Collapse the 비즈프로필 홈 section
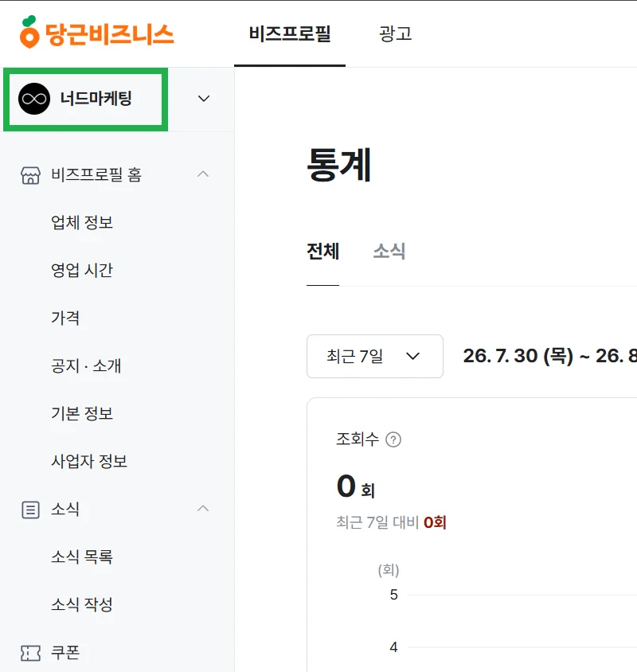Viewport: 637px width, 672px height. click(203, 174)
